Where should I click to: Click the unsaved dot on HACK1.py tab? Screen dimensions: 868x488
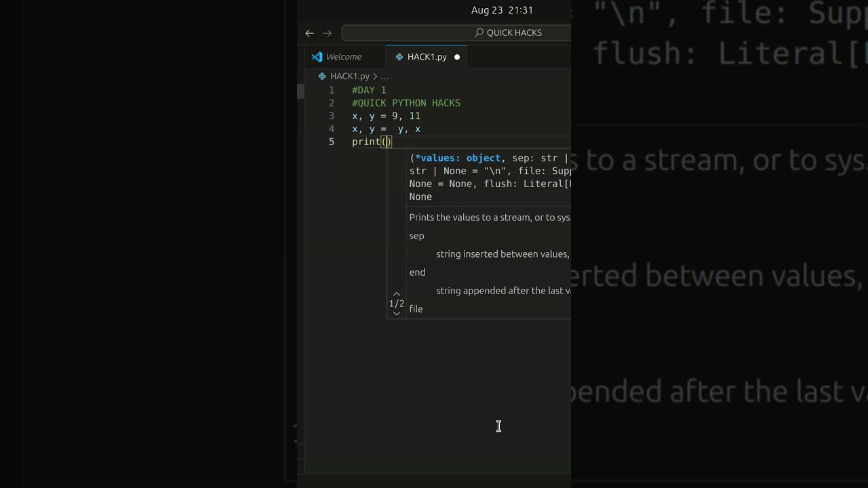(x=457, y=57)
